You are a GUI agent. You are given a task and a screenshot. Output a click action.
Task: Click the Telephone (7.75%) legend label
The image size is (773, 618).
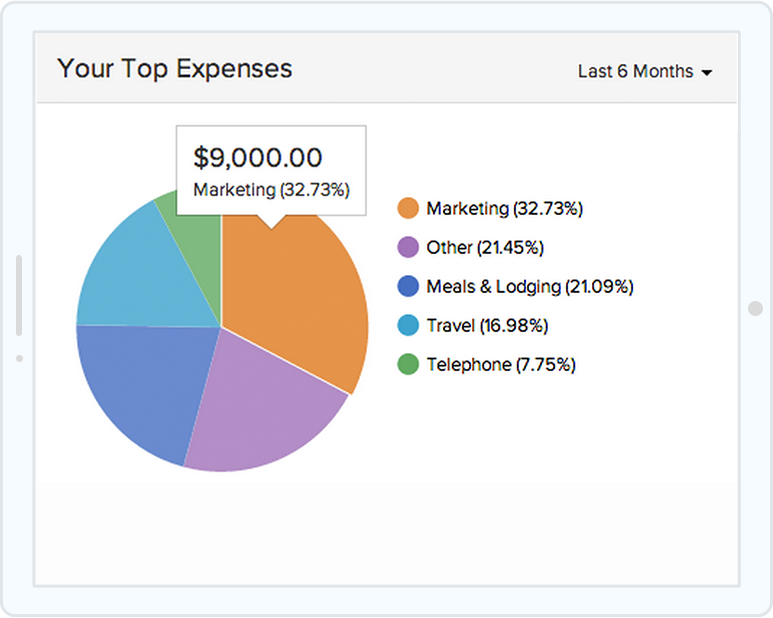point(501,365)
